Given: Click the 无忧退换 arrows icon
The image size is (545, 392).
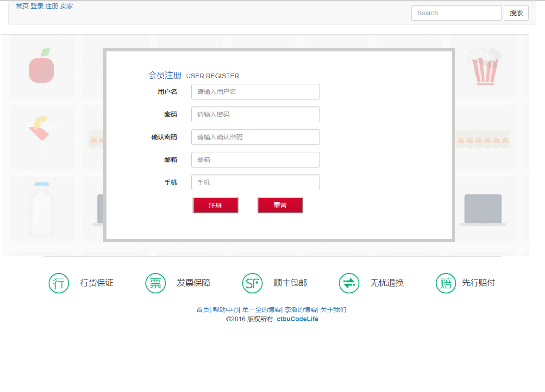Looking at the screenshot, I should click(349, 283).
